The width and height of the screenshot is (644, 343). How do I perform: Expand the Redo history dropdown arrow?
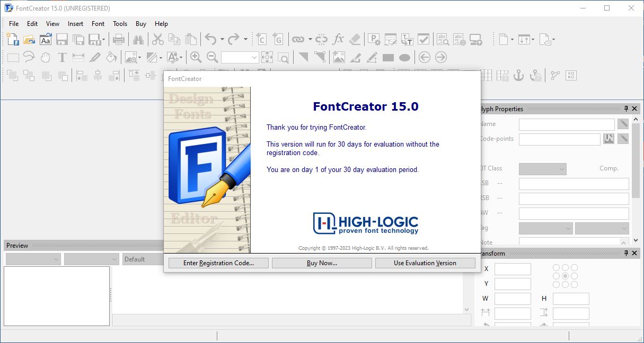coord(245,39)
